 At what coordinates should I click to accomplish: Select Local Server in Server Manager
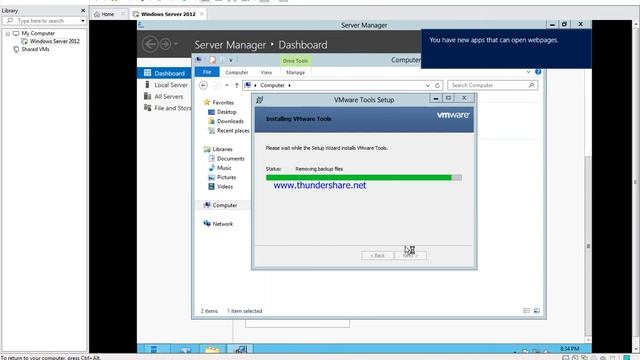pyautogui.click(x=166, y=85)
